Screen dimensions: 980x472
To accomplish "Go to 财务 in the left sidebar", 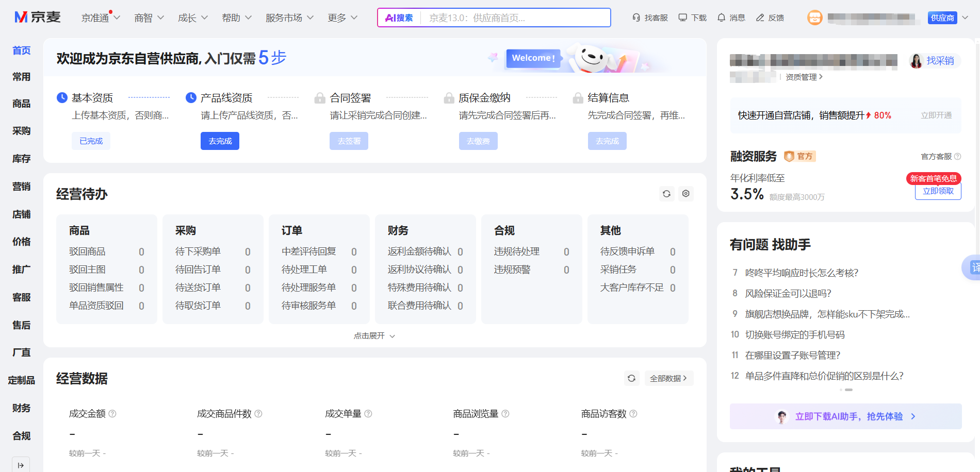I will (x=21, y=408).
